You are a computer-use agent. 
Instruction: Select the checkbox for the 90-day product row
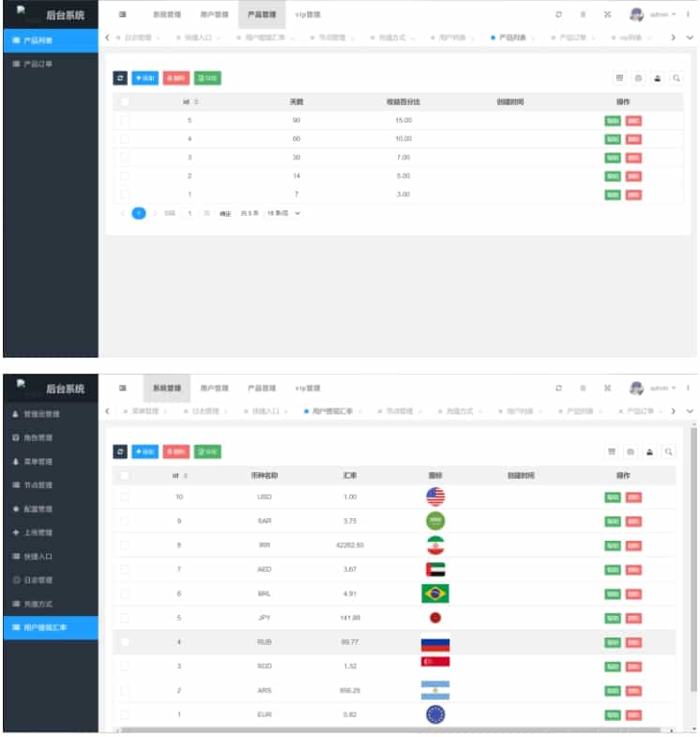tap(124, 121)
